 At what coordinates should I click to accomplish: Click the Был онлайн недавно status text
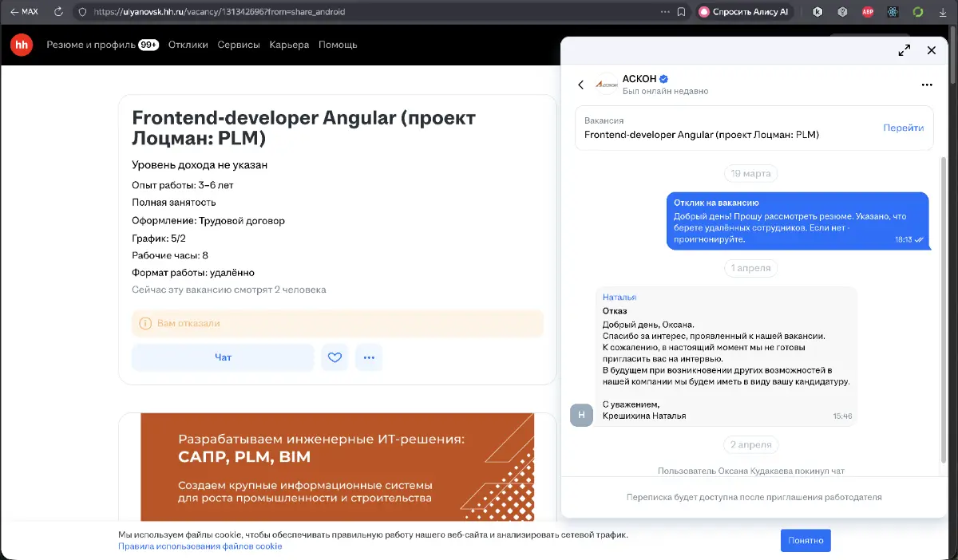tap(665, 91)
